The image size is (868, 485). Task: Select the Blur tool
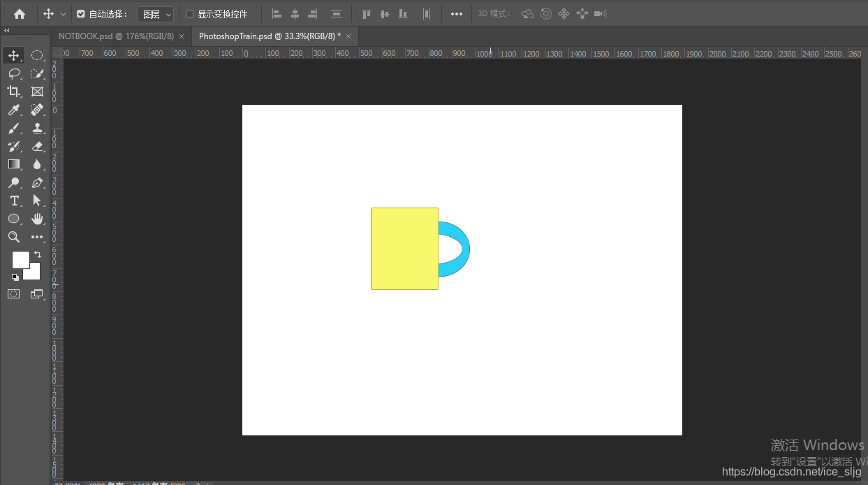point(38,164)
